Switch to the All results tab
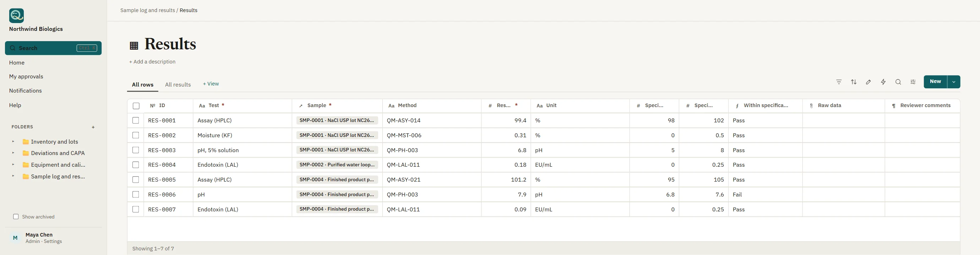The width and height of the screenshot is (980, 255). (x=178, y=84)
